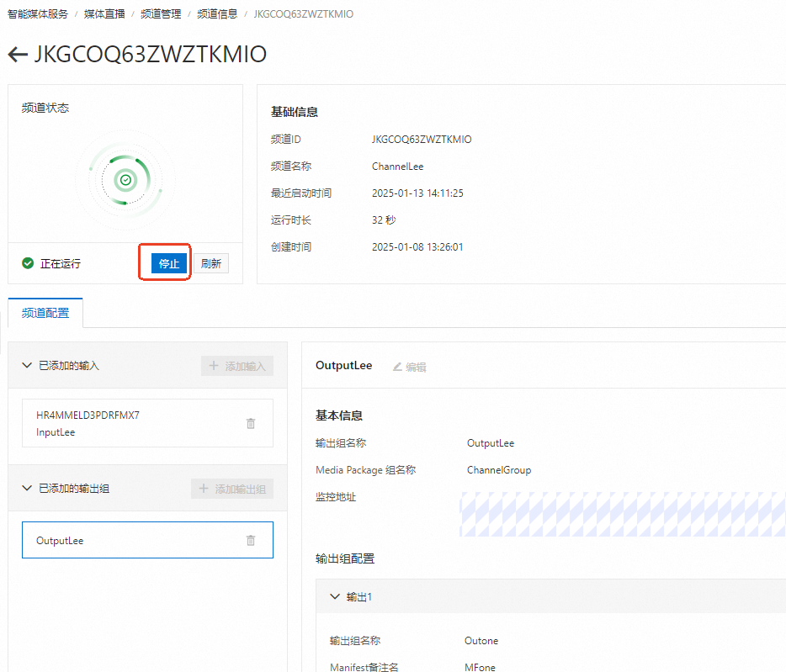Screen dimensions: 786x672
Task: Go to 频道管理 breadcrumb
Action: click(161, 14)
